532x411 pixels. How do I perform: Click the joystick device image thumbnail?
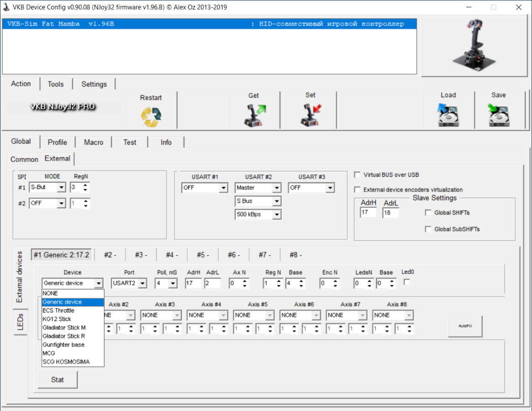coord(474,45)
